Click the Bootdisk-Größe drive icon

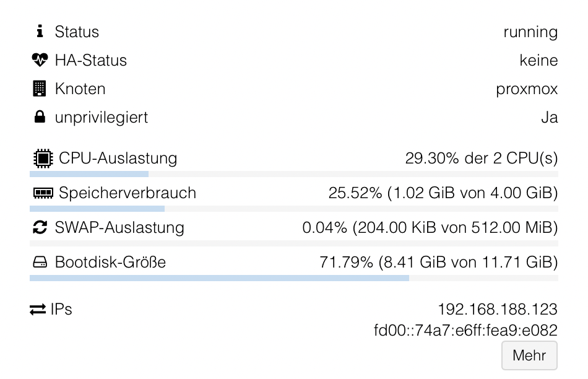pos(40,263)
